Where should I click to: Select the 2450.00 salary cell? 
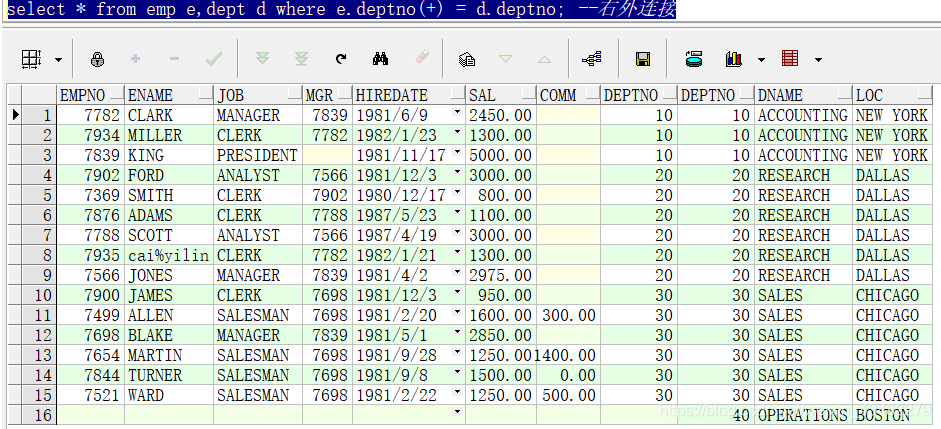click(501, 115)
